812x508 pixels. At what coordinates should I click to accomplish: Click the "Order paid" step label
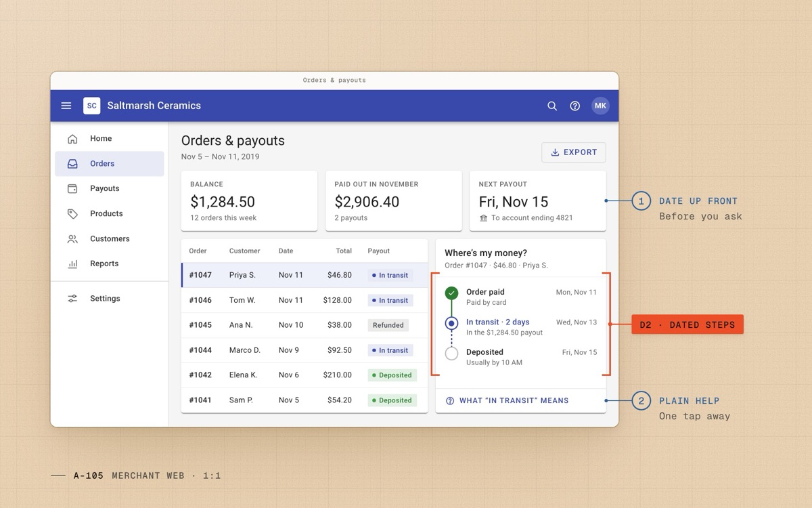(x=485, y=293)
